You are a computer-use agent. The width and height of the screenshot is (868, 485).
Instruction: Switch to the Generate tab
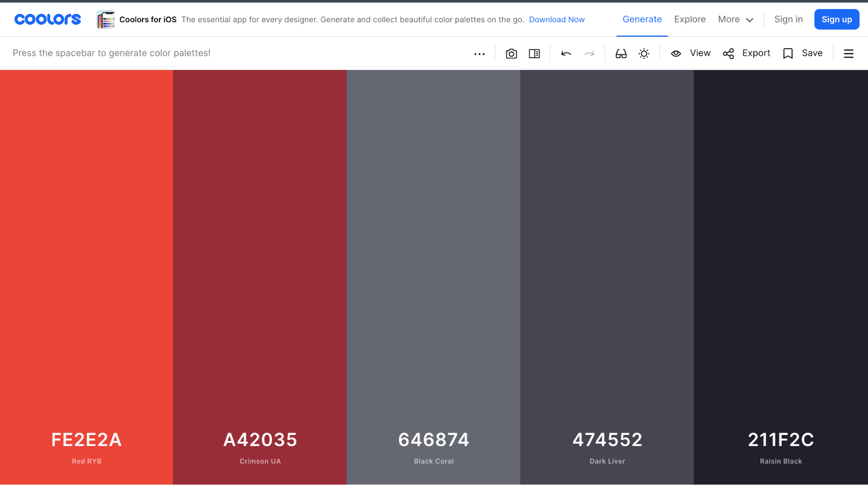pyautogui.click(x=642, y=19)
